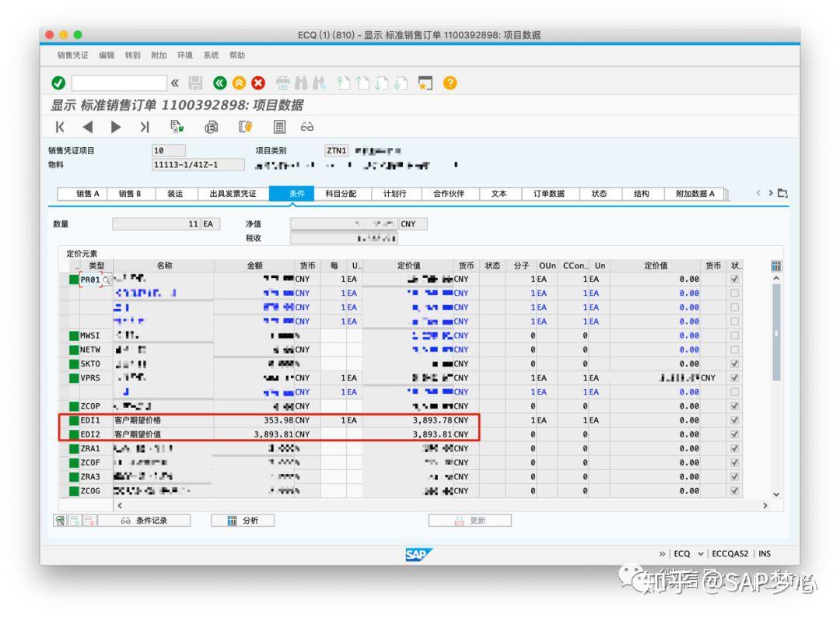The width and height of the screenshot is (840, 618).
Task: Click the calculator pricing icon
Action: tap(279, 127)
